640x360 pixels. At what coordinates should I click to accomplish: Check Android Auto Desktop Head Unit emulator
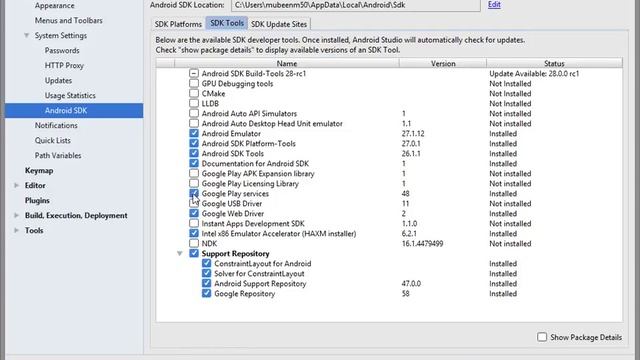pos(194,123)
